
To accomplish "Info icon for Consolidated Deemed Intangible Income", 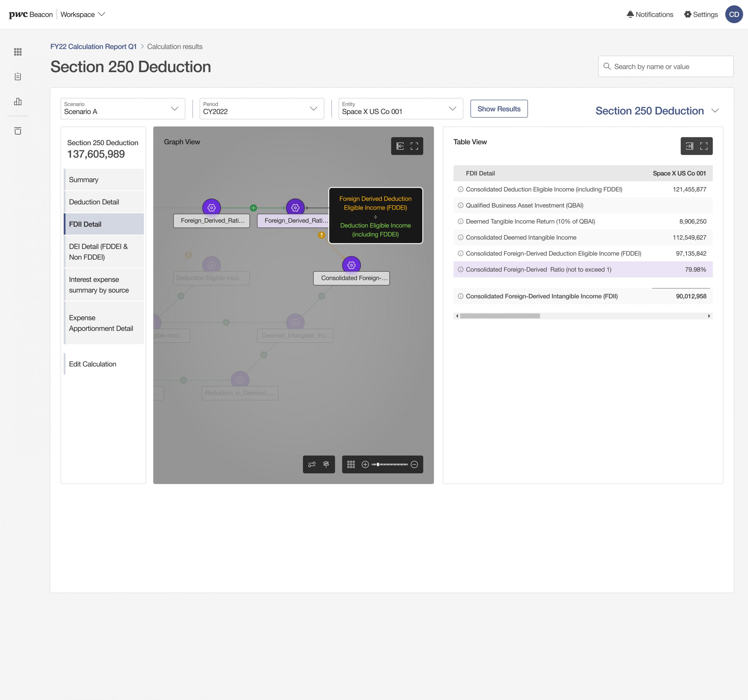I will point(460,237).
